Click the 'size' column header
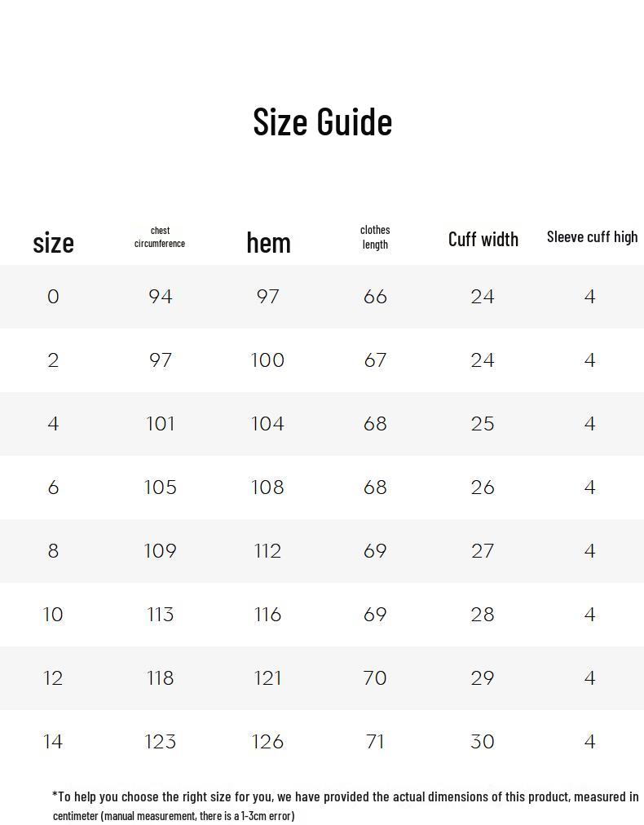 [x=53, y=242]
